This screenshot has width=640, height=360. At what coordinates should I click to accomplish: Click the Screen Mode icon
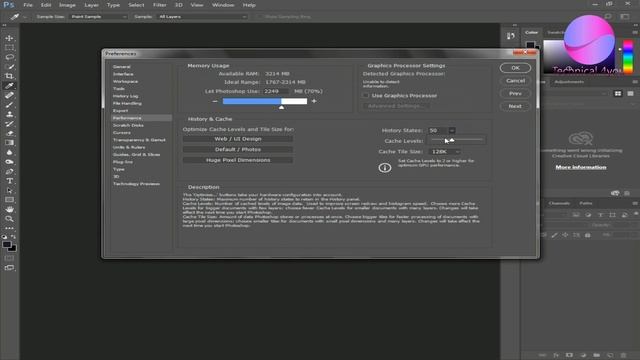(9, 268)
